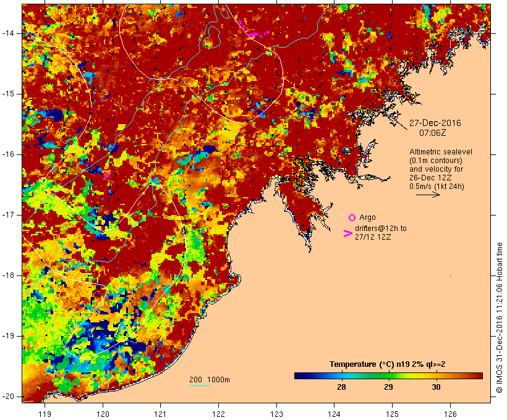Click the colorbar value '30'
Screen dimensions: 507x420
pos(436,387)
